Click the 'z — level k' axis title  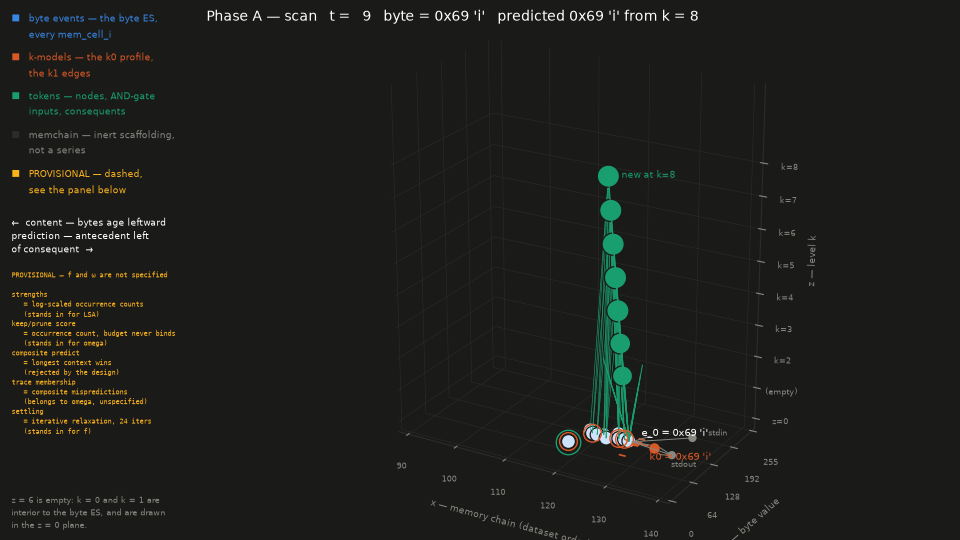click(812, 261)
